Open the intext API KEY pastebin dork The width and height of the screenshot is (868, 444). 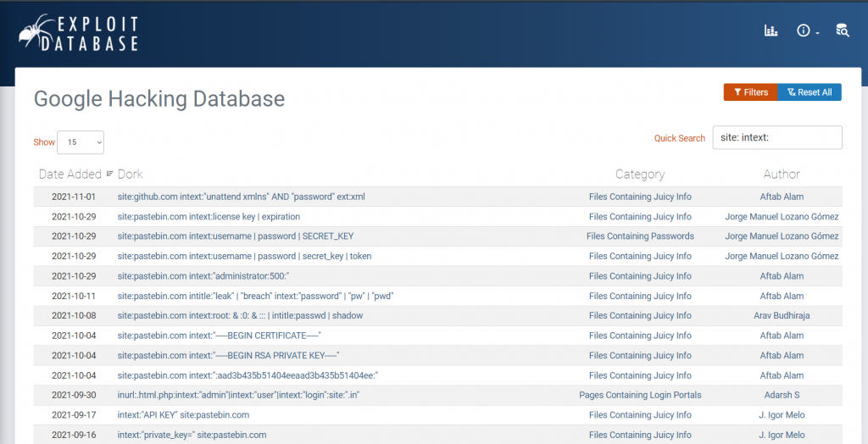(183, 414)
